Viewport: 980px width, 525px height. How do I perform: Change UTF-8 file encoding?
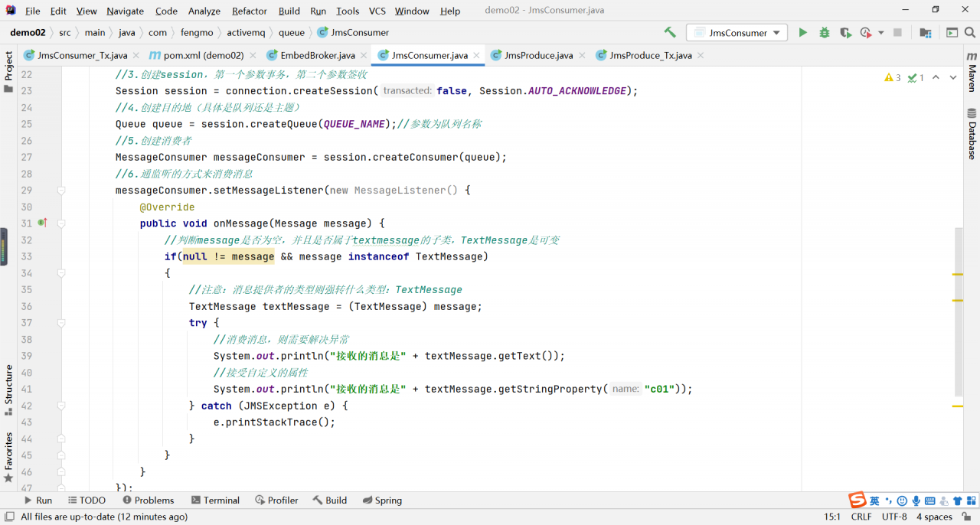pyautogui.click(x=894, y=517)
